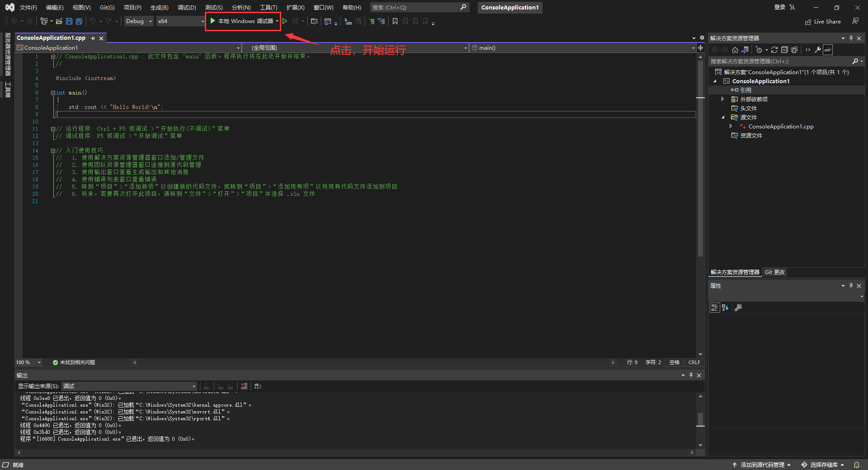Click the Undo arrow icon
Screen dimensions: 868x470
(93, 21)
